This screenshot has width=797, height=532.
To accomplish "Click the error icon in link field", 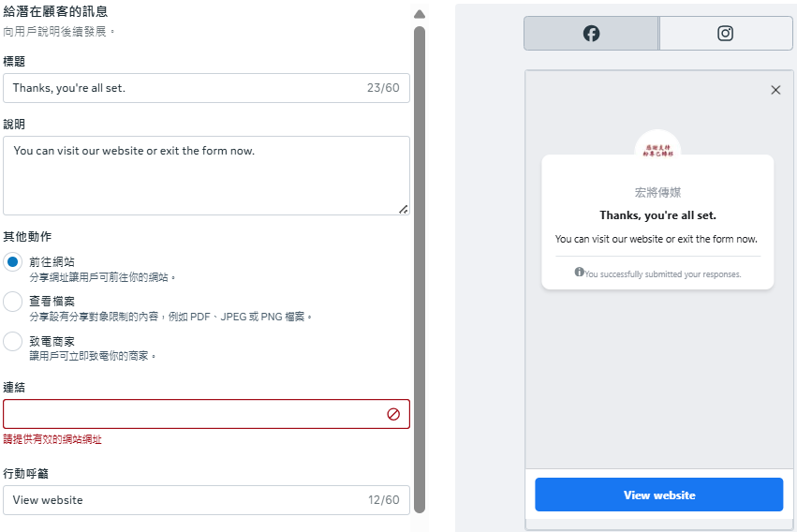I will click(393, 414).
